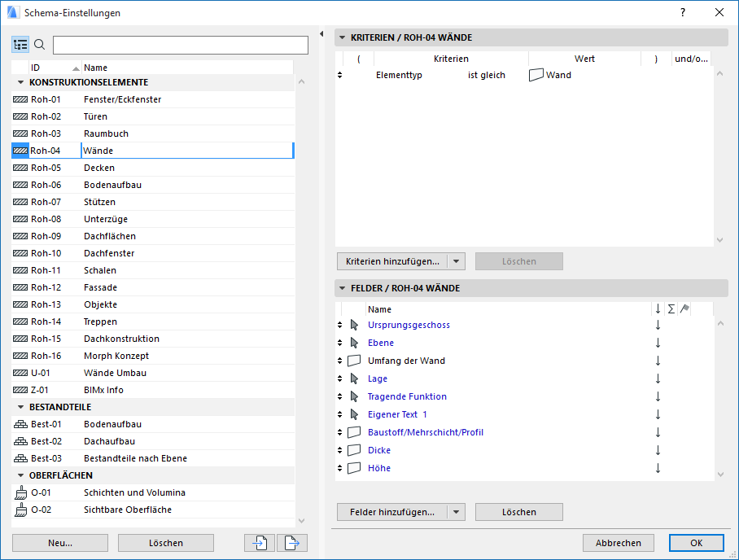Click the reorder handle of Elementtyp criterion
The image size is (739, 560).
[x=340, y=75]
